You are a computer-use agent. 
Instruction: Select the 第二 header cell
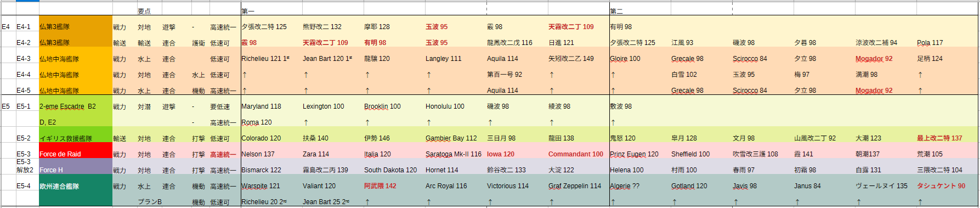click(x=639, y=11)
